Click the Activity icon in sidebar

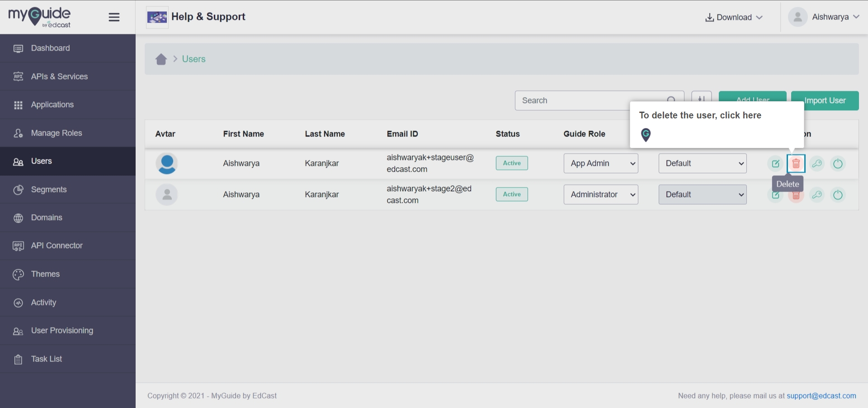(x=18, y=303)
